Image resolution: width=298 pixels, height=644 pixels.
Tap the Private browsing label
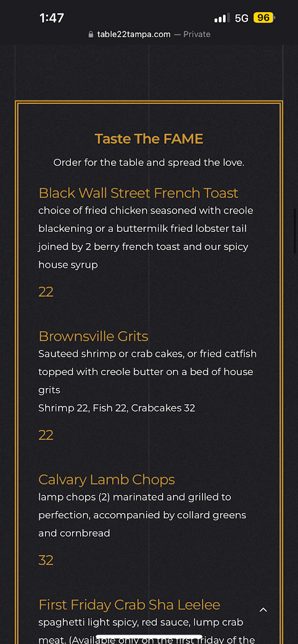(x=197, y=34)
